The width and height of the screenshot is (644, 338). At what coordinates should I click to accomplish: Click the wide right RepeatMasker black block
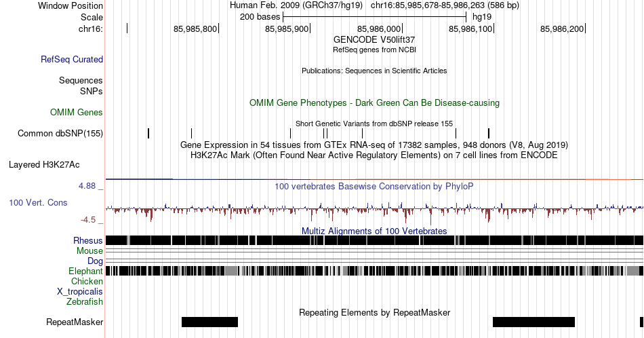pos(534,322)
